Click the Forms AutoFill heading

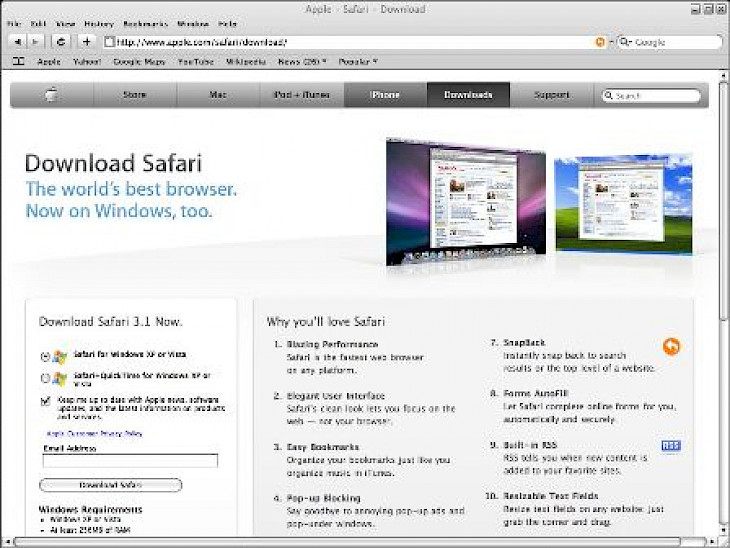click(535, 393)
